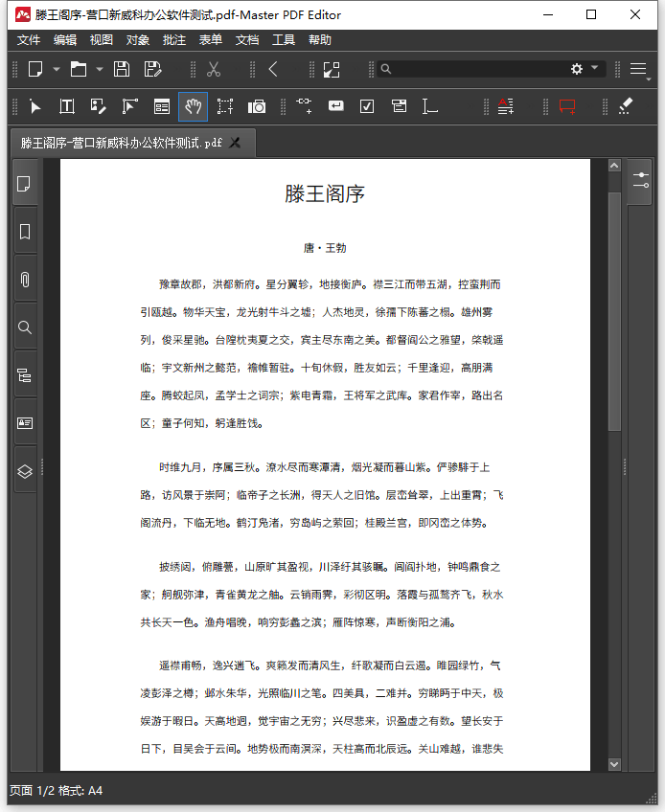Screen dimensions: 665x812
Task: Click the Save document icon
Action: (122, 69)
